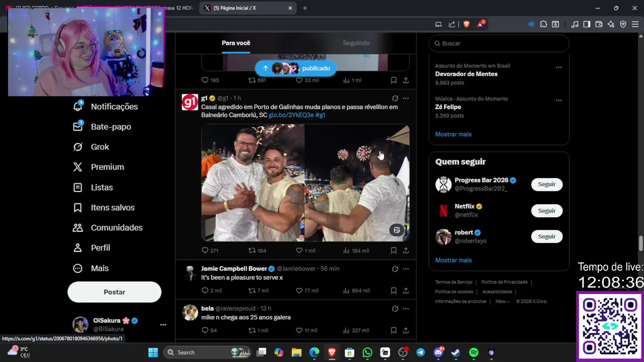The height and width of the screenshot is (362, 644).
Task: Show more trends via Mostrar mais under Zé Felipe
Action: pos(453,134)
